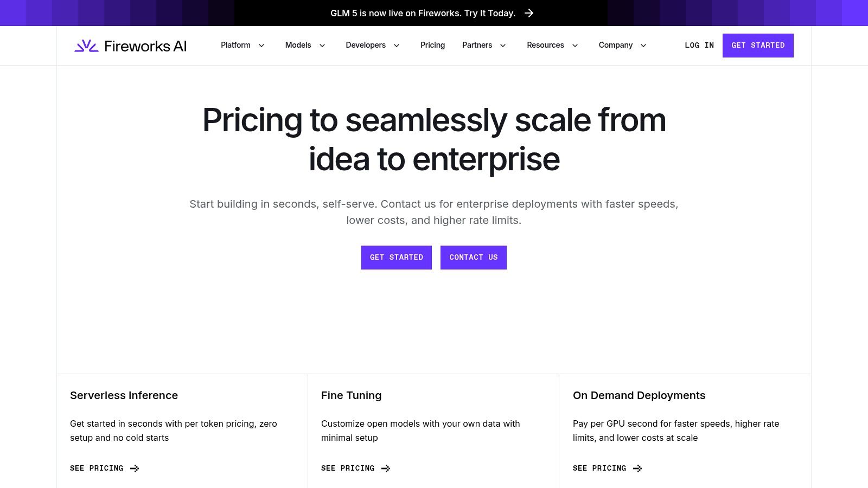Click the central GET STARTED button
868x488 pixels.
[x=396, y=258]
